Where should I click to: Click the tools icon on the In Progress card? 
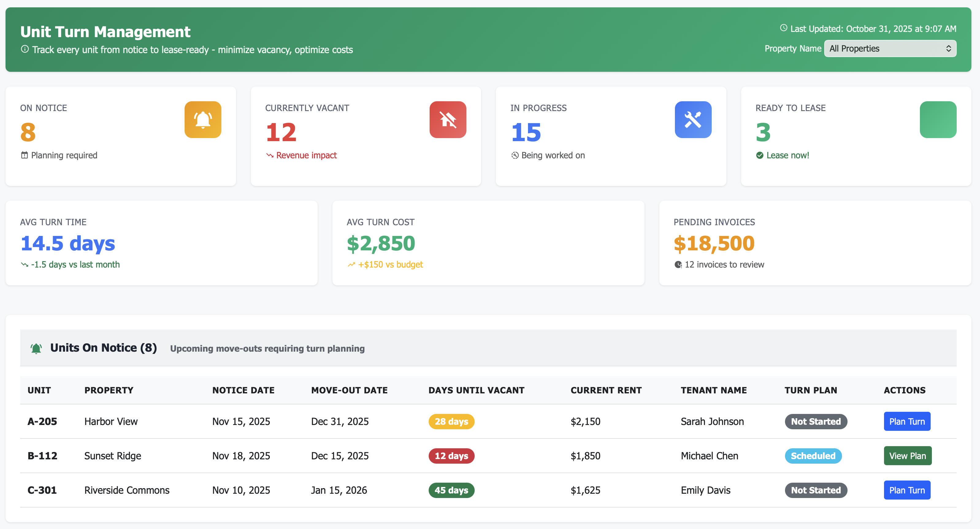(693, 119)
